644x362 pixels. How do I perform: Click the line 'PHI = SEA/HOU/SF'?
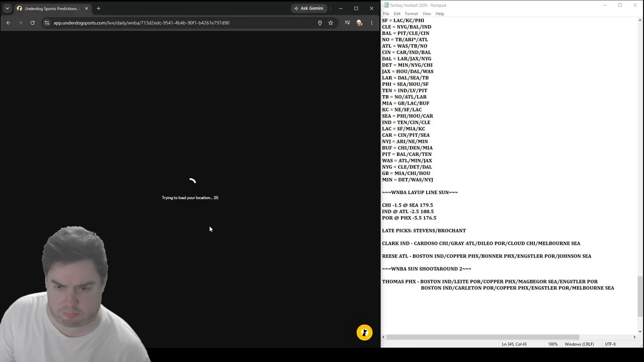[406, 84]
